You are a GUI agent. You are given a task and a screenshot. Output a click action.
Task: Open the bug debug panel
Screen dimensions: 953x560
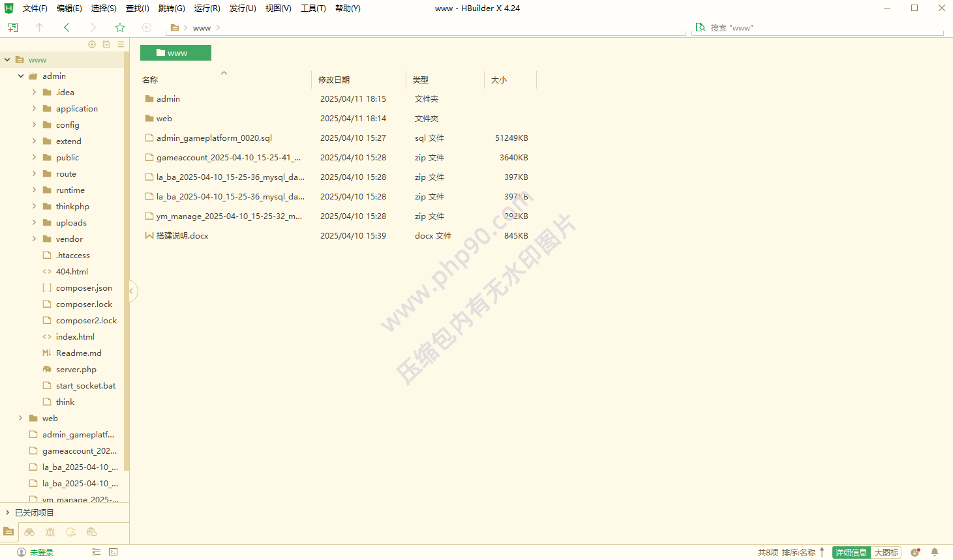50,532
